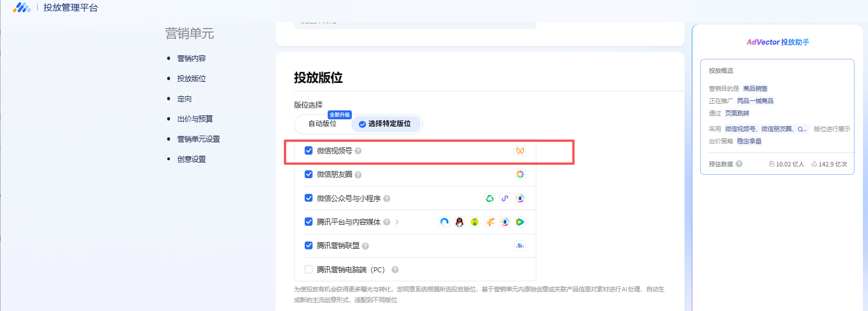Click the purple mini program link icon
The width and height of the screenshot is (868, 311).
point(505,198)
